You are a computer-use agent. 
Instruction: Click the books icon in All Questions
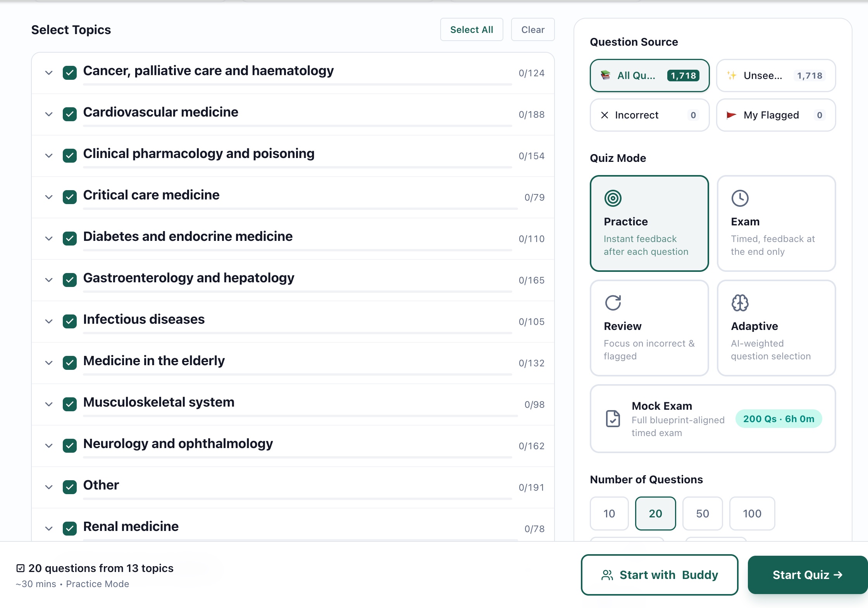click(x=605, y=75)
